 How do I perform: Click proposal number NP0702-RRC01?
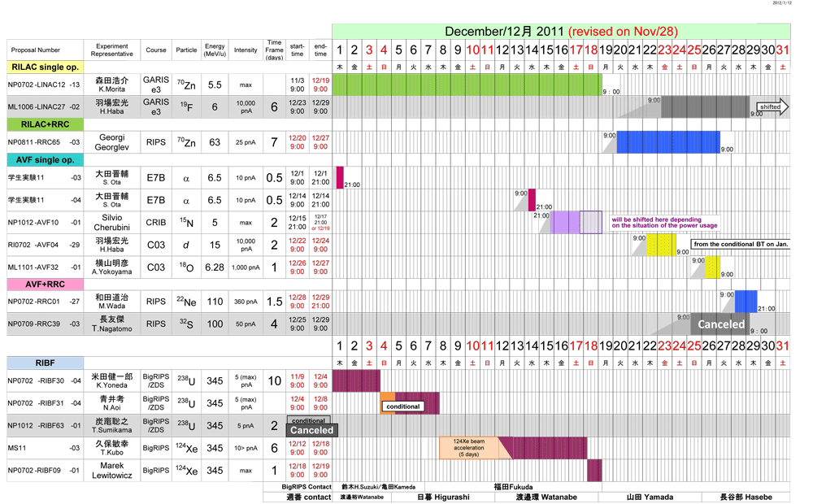[44, 302]
